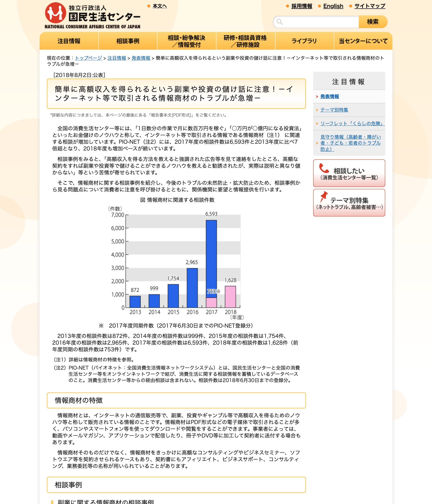Click arrow marker beside 発表情報 in sidebar
Image resolution: width=432 pixels, height=504 pixels.
[317, 96]
